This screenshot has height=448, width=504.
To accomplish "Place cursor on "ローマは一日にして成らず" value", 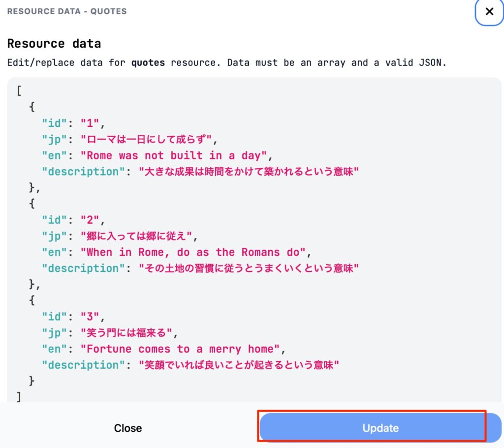I will click(149, 139).
